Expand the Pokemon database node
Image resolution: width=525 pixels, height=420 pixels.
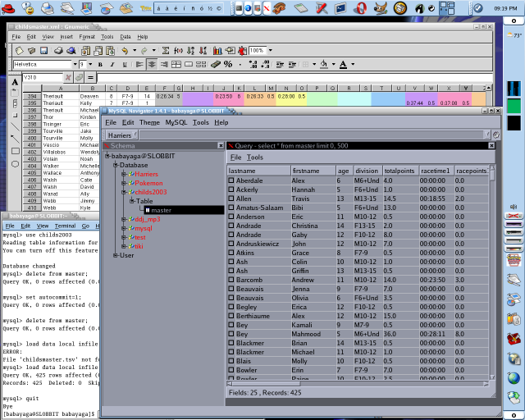tap(124, 183)
